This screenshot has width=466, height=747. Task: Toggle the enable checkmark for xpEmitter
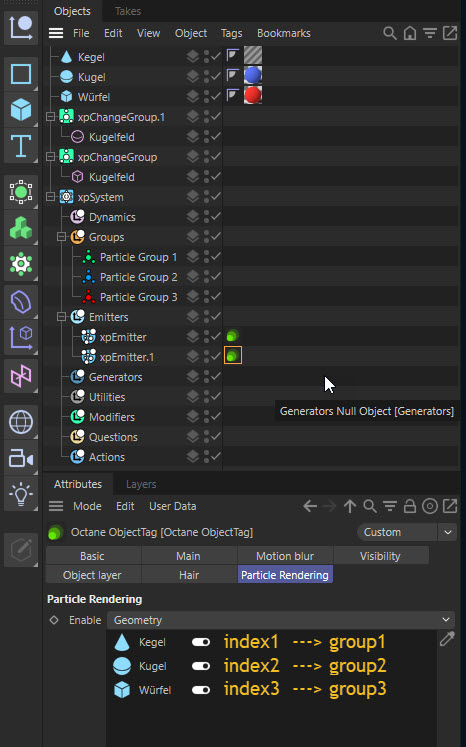(216, 336)
